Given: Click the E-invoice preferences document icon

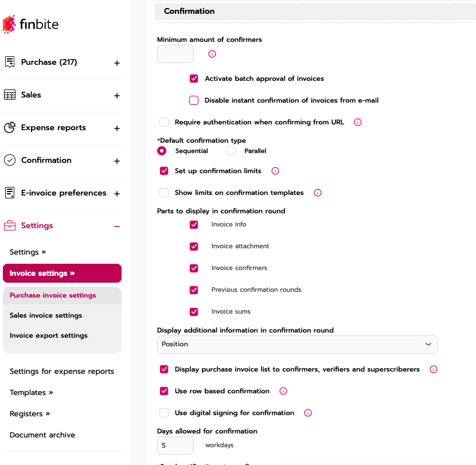Looking at the screenshot, I should (x=10, y=193).
